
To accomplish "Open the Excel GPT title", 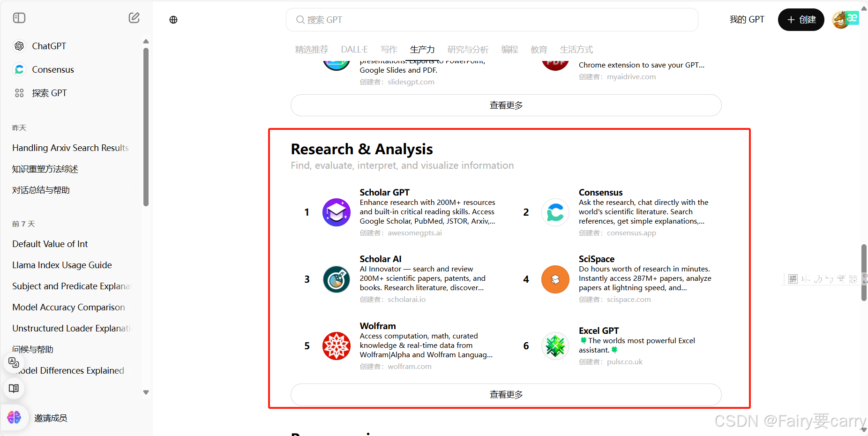I will 599,331.
